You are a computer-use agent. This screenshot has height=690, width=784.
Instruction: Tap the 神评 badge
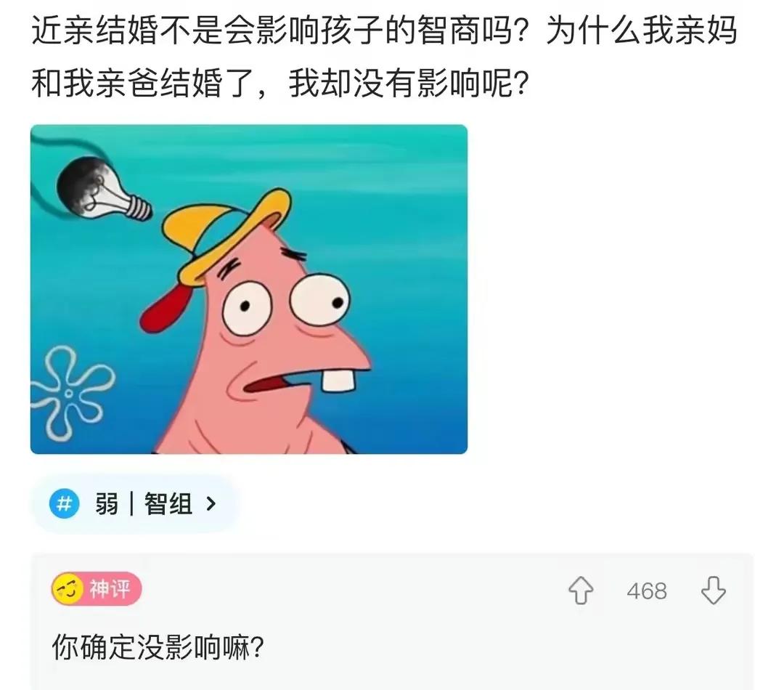97,589
